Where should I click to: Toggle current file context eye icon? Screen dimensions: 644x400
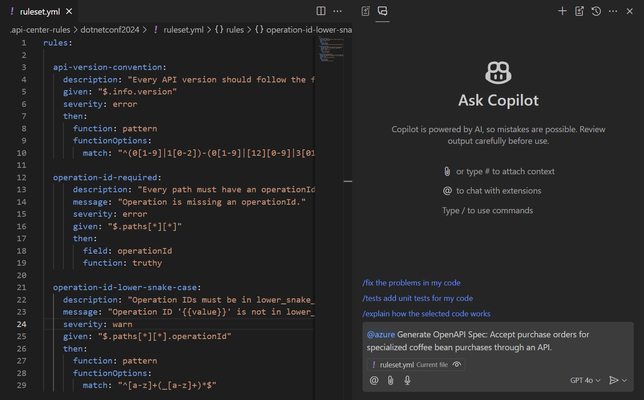(458, 365)
